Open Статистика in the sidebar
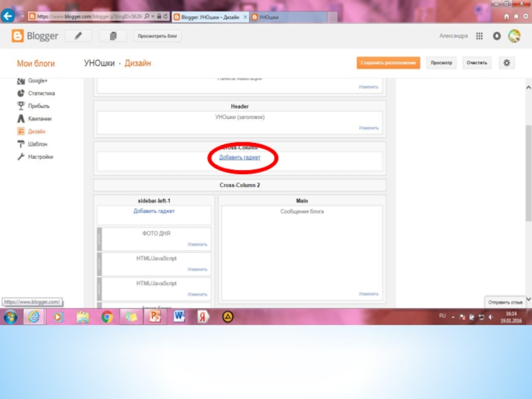This screenshot has width=532, height=399. [x=41, y=94]
